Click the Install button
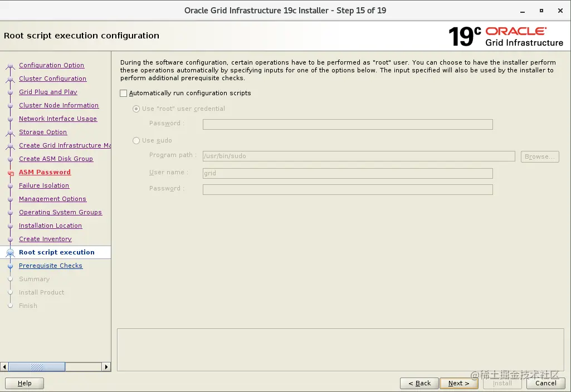The image size is (571, 392). [x=502, y=383]
